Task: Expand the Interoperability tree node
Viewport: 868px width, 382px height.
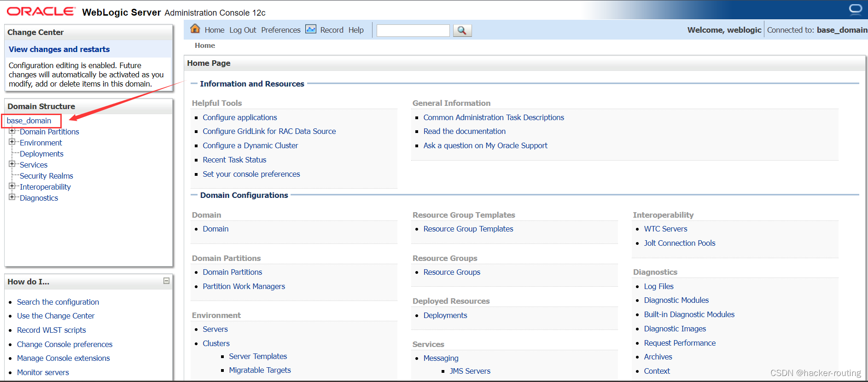Action: pyautogui.click(x=12, y=186)
